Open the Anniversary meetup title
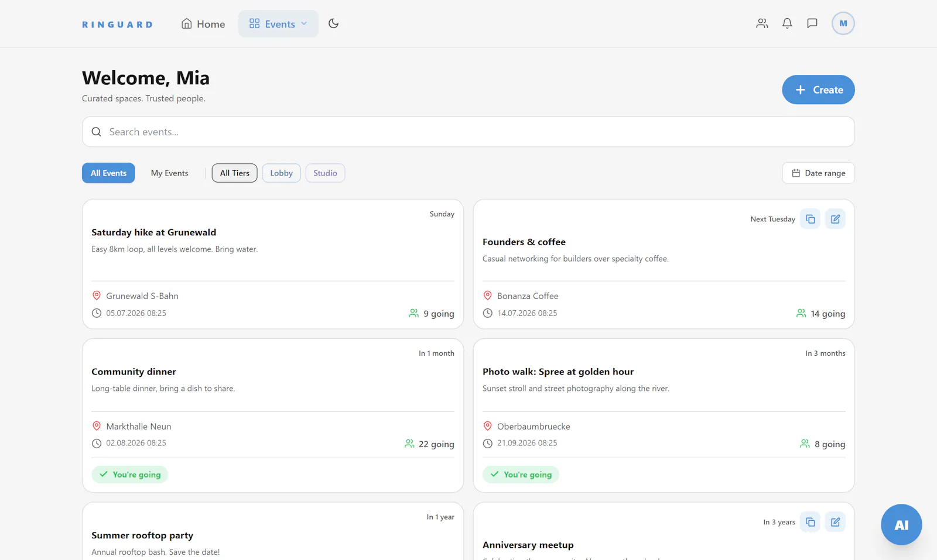937x560 pixels. 528,545
